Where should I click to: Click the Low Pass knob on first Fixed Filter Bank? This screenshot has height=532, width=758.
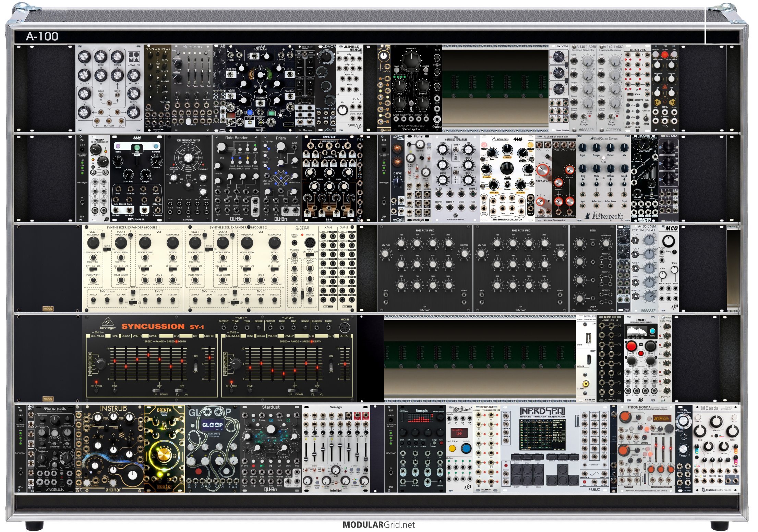[x=385, y=254]
